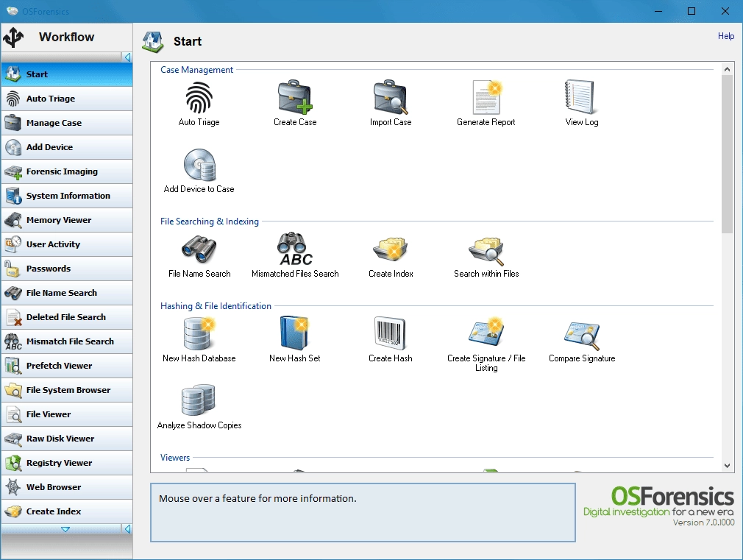Open Mismatch File Search in the sidebar
The height and width of the screenshot is (560, 743).
(67, 341)
